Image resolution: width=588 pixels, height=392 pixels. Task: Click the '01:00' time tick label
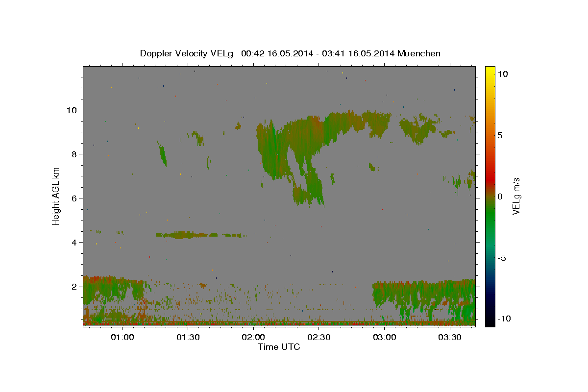click(x=122, y=337)
